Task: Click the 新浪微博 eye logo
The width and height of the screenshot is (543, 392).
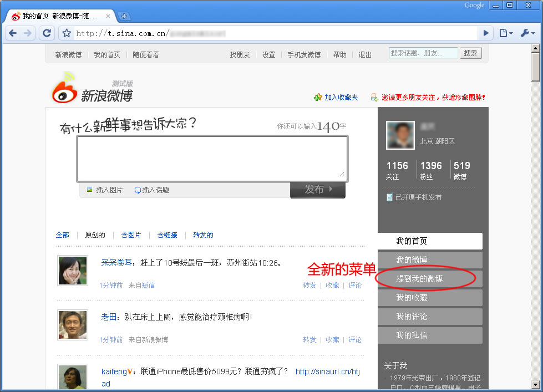Action: 64,88
